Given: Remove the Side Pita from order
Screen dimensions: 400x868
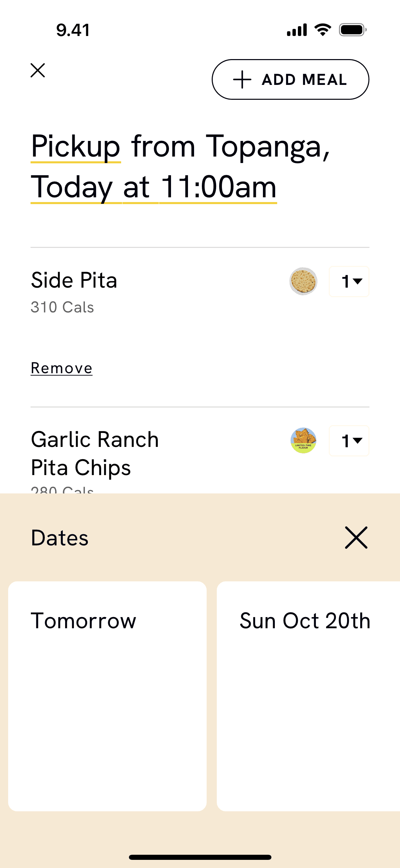Looking at the screenshot, I should pos(61,368).
